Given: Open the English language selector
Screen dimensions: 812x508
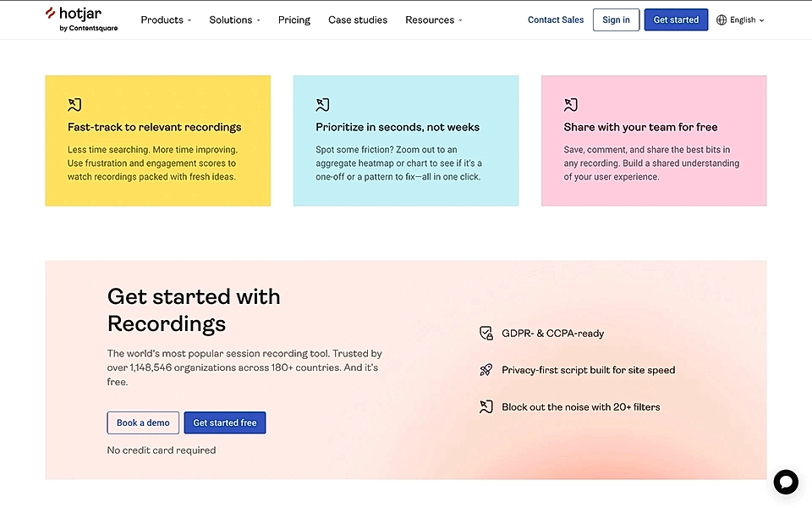Looking at the screenshot, I should [743, 19].
